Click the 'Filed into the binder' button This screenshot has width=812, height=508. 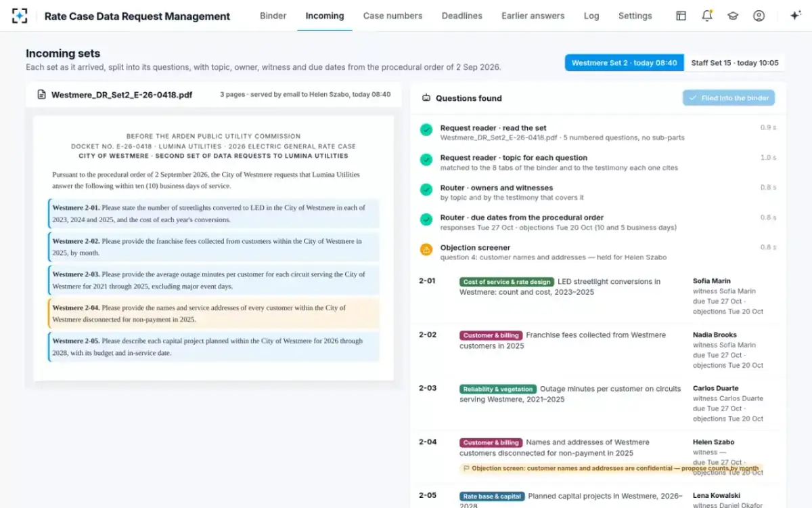729,98
